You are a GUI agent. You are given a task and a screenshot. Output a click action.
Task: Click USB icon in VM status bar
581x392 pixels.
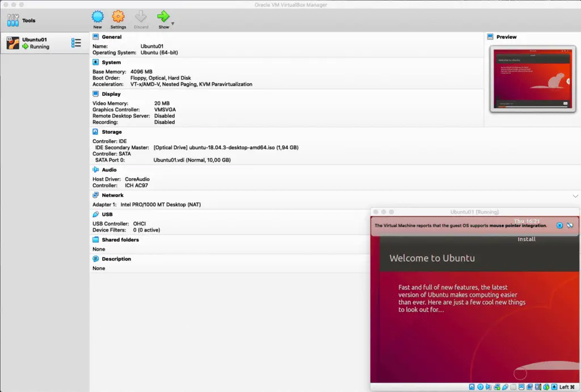505,387
